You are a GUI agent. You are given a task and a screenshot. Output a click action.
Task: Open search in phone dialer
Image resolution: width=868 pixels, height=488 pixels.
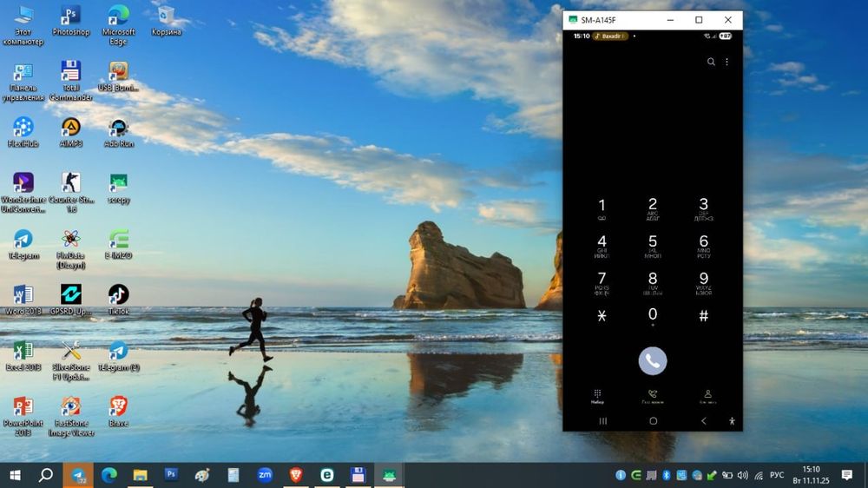click(711, 62)
